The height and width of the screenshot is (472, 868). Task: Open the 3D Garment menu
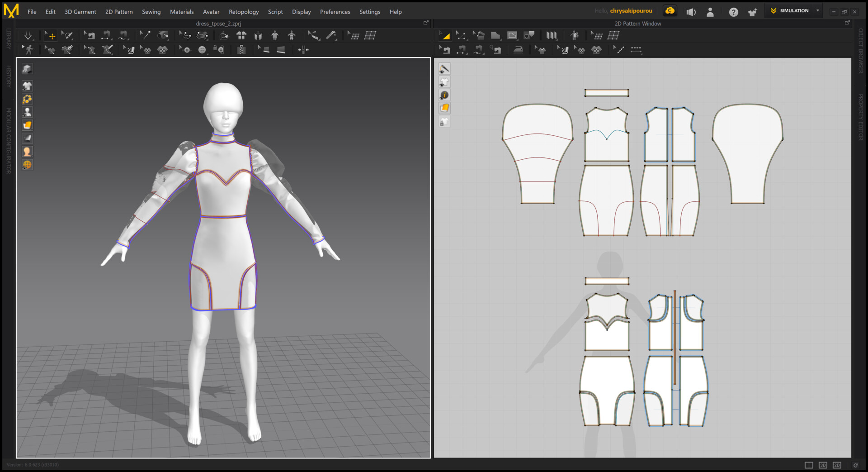(80, 12)
